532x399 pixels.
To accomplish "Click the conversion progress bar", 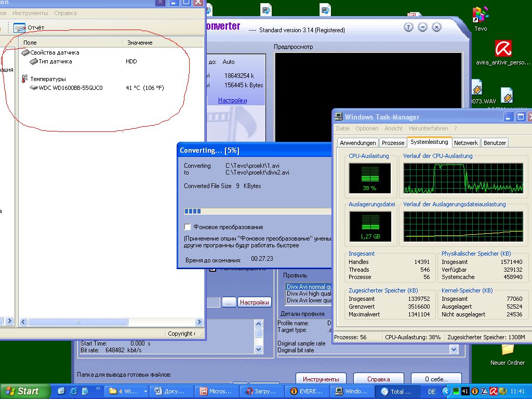I will (257, 211).
